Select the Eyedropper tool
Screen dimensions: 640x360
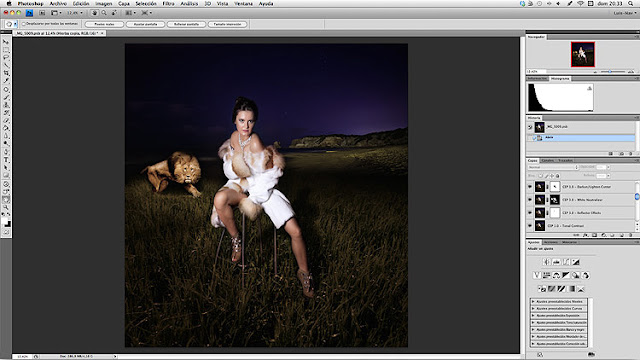pos(6,80)
